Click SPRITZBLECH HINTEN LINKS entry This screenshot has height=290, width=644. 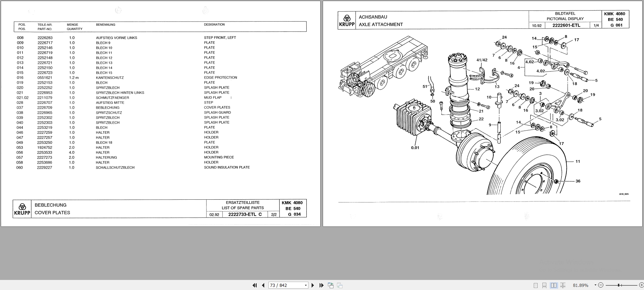pos(120,93)
